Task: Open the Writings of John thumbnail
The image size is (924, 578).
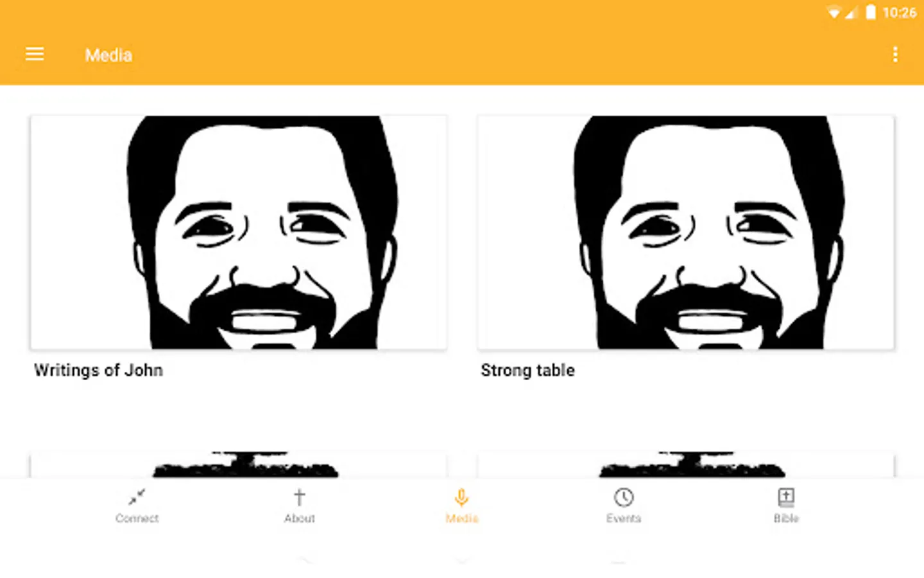Action: [238, 232]
